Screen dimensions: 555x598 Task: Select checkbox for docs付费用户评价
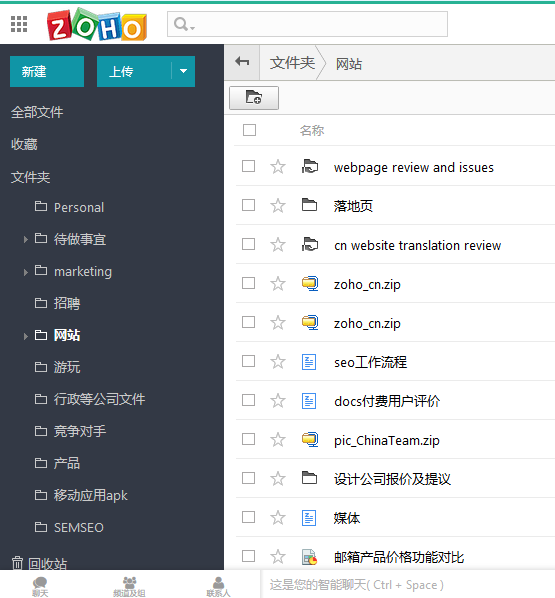pyautogui.click(x=248, y=400)
